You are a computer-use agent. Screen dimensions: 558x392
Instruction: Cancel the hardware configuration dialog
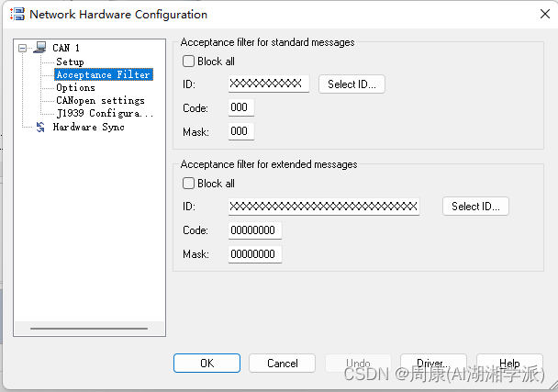(283, 364)
